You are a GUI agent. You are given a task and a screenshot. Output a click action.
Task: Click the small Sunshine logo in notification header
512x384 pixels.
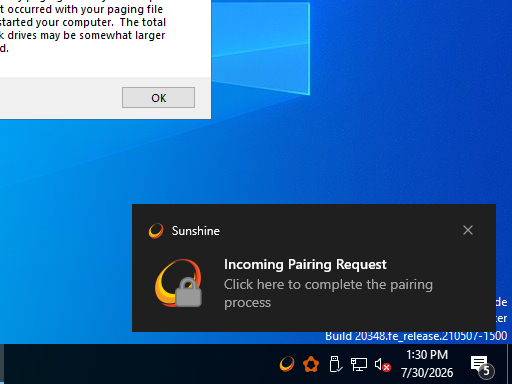156,231
